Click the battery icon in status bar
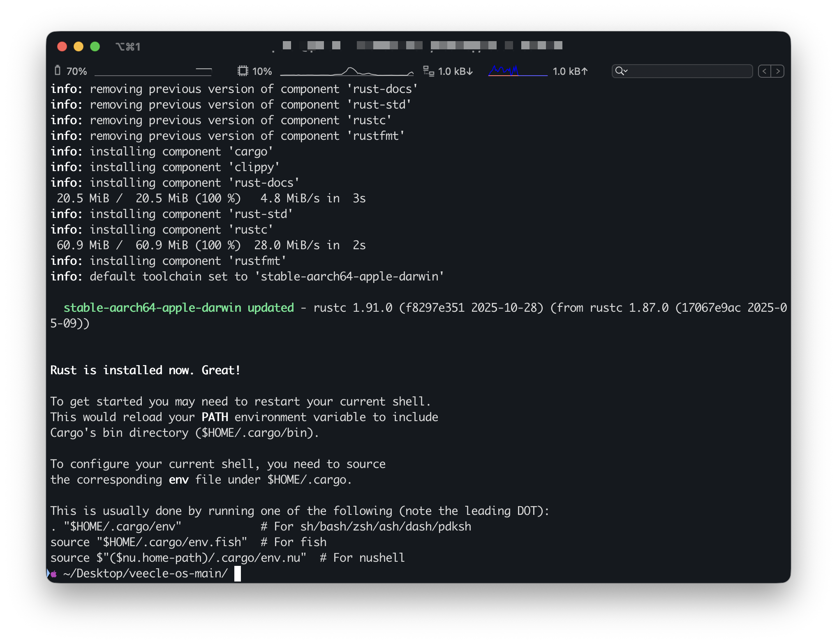Image resolution: width=837 pixels, height=644 pixels. pyautogui.click(x=58, y=71)
